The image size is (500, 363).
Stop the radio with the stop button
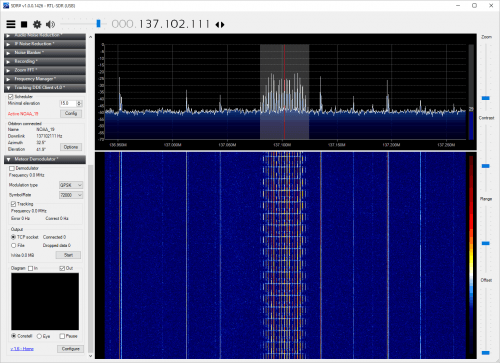pyautogui.click(x=24, y=24)
